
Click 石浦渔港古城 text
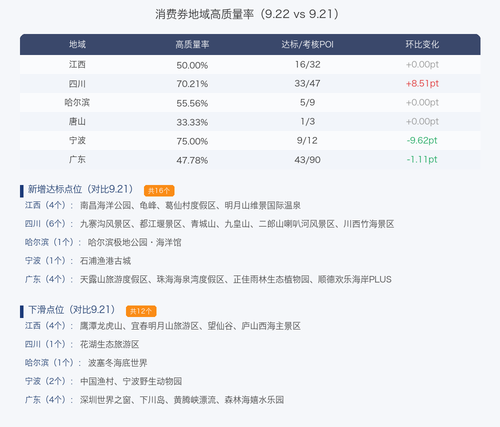105,261
